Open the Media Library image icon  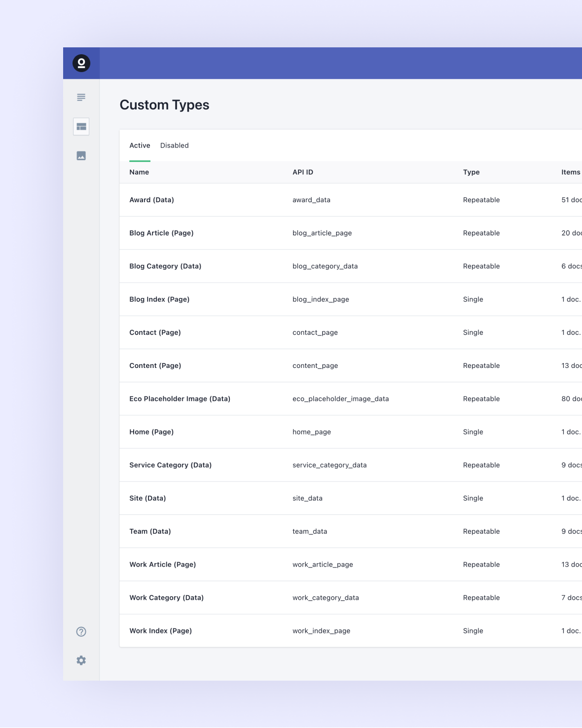81,156
